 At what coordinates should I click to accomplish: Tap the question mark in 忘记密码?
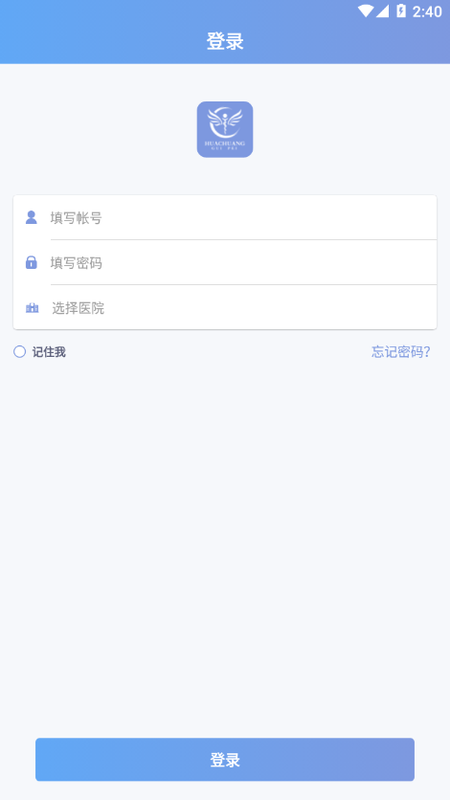point(427,352)
